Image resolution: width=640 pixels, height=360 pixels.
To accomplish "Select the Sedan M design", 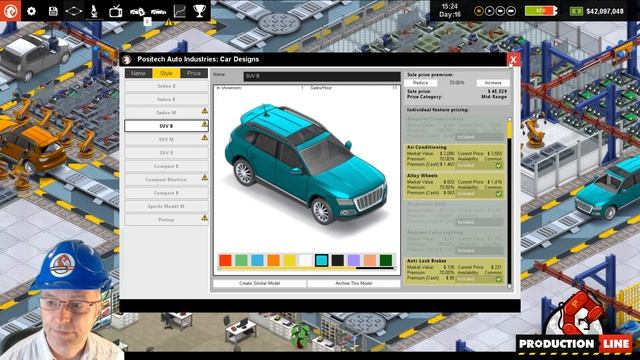I will [166, 112].
